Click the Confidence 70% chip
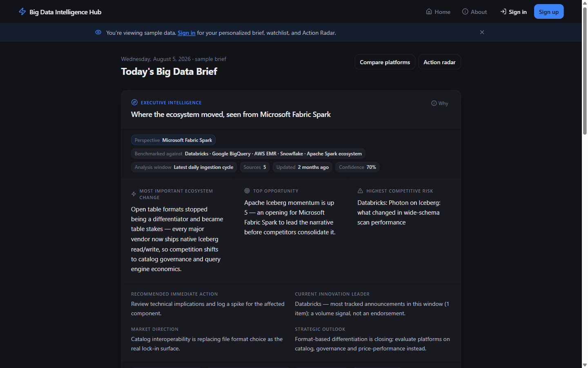The image size is (588, 368). pos(357,167)
